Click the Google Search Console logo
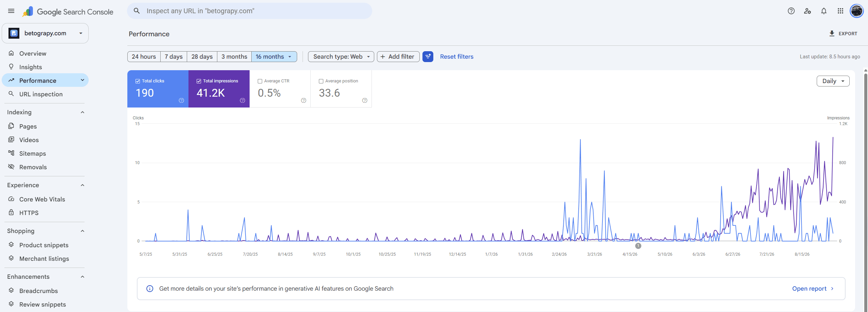The image size is (868, 312). click(x=68, y=12)
